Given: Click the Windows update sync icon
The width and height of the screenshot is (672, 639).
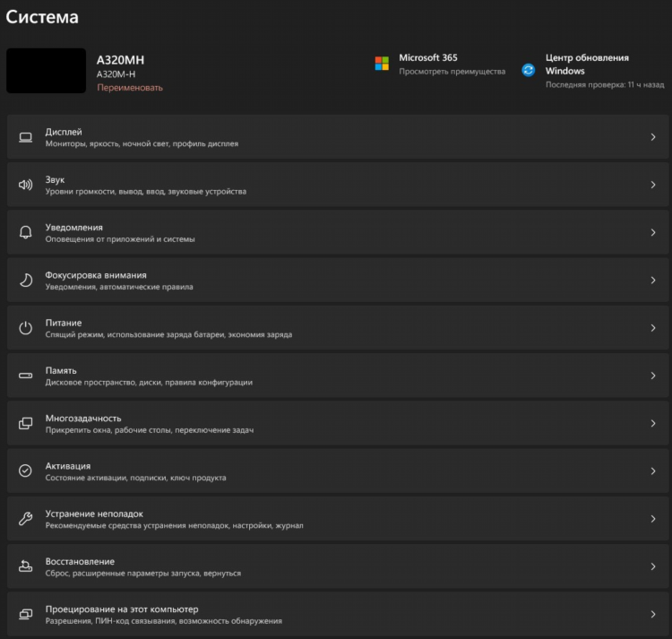Looking at the screenshot, I should coord(529,70).
